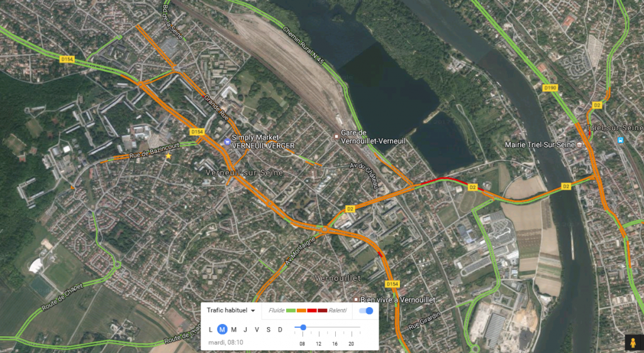Turn off the traffic layer toggle switch
644x353 pixels.
pos(366,311)
